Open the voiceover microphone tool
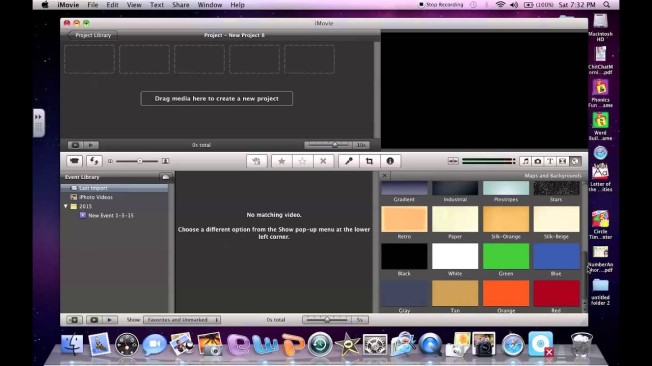652x366 pixels. 348,161
